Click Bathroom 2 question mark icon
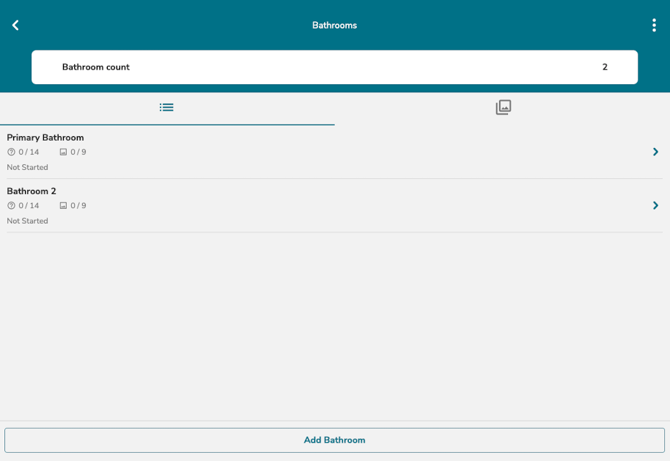The width and height of the screenshot is (670, 461). [x=11, y=206]
